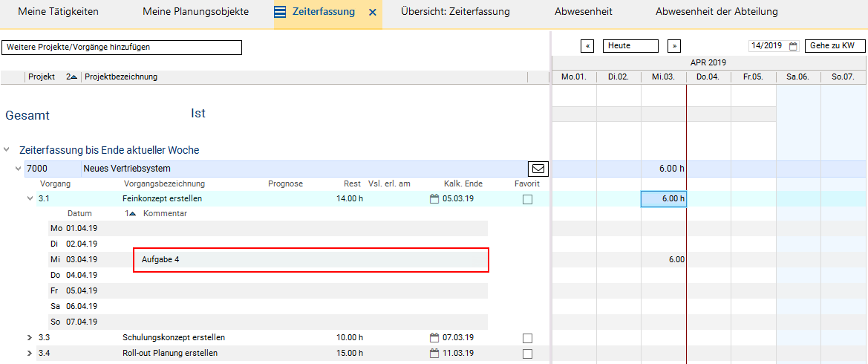Click the envelope icon for project 7000
The image size is (868, 364).
537,168
